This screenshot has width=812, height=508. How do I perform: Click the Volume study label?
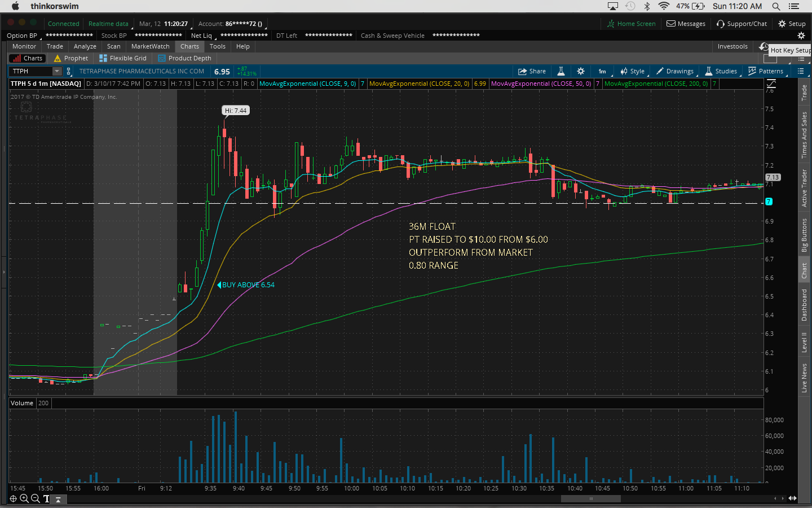(22, 403)
